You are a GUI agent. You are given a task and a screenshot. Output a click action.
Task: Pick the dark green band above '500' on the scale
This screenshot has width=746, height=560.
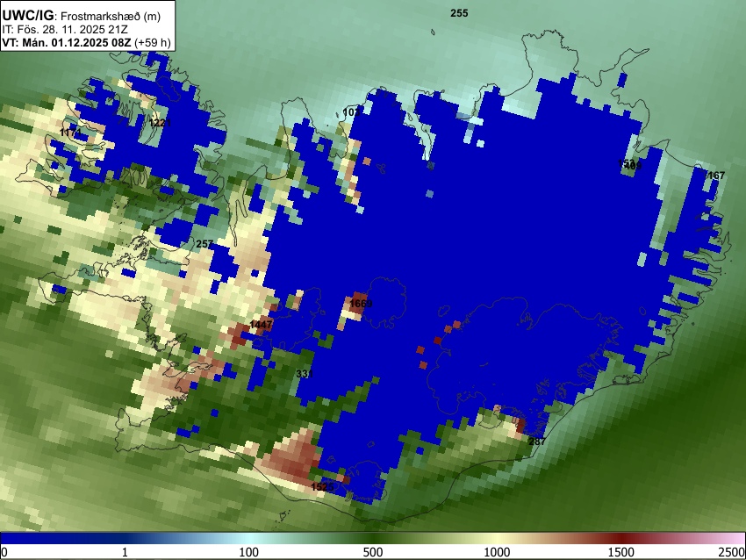point(373,538)
